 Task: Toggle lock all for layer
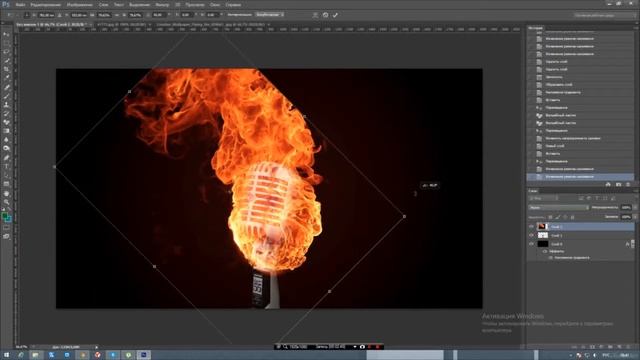tap(573, 217)
